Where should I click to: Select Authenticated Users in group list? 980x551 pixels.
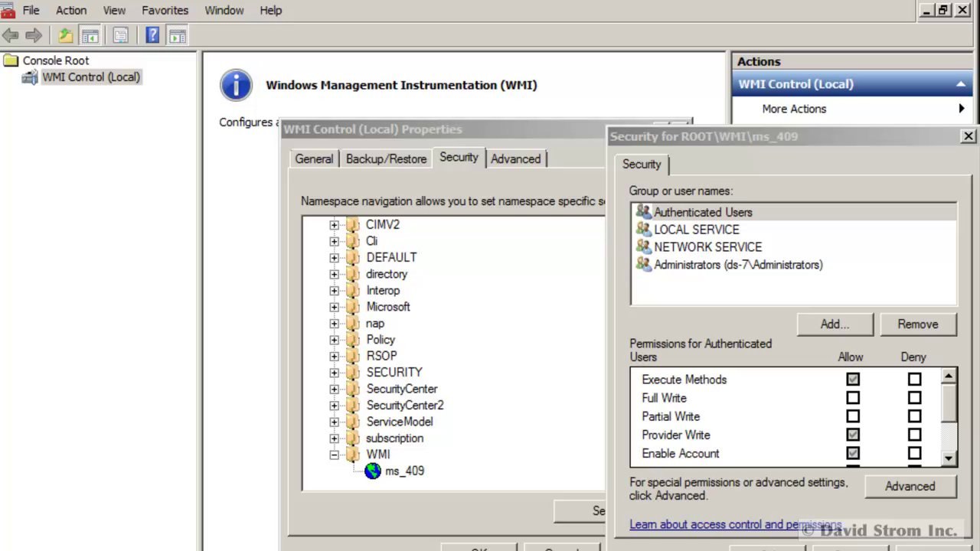pos(793,212)
